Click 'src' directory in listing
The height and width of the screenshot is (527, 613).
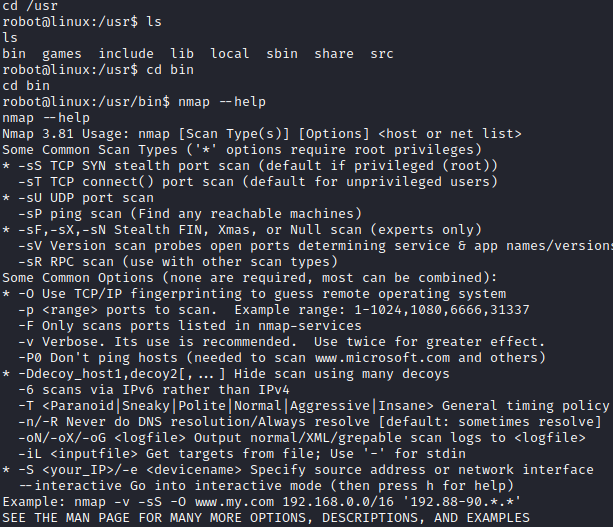(381, 53)
